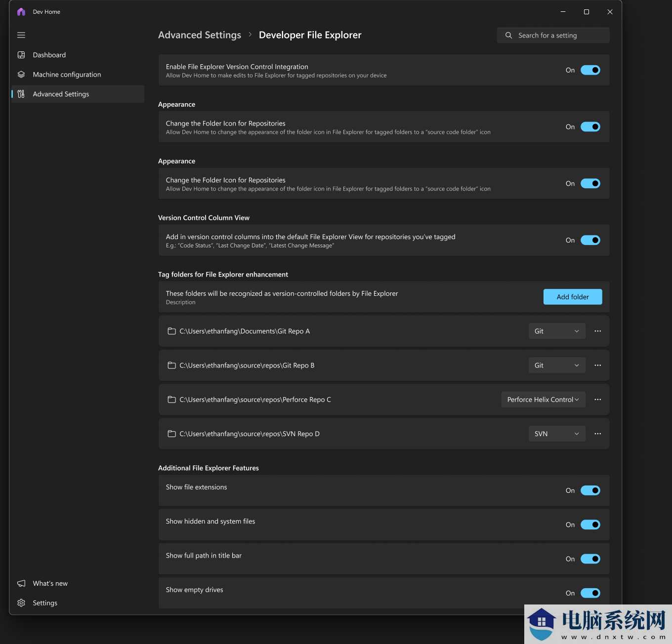Toggle first Change the Folder Icon switch

point(590,127)
